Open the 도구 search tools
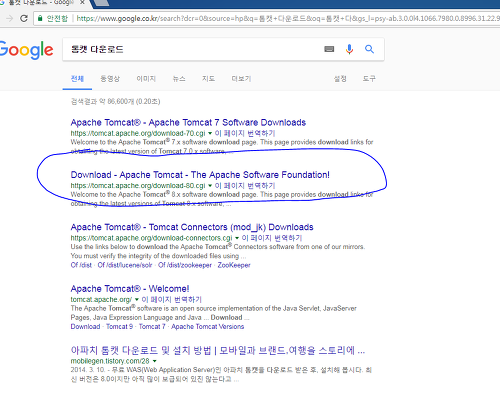500x397 pixels. (x=369, y=79)
